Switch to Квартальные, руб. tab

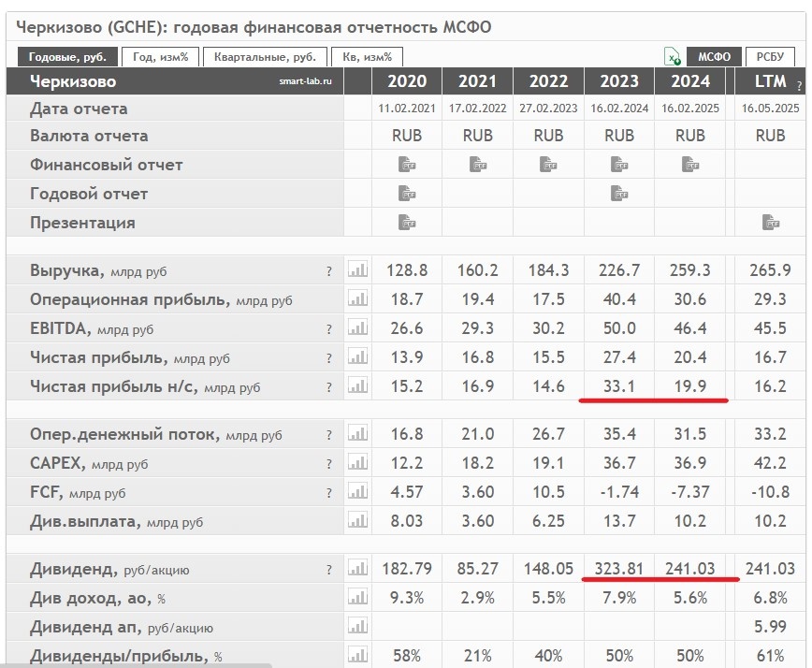[265, 56]
